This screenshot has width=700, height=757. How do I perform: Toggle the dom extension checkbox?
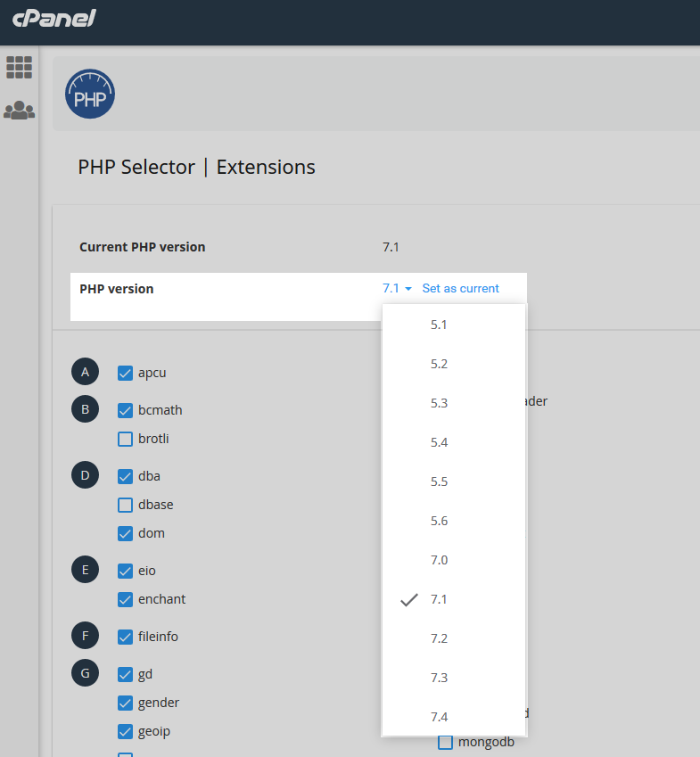click(x=125, y=533)
